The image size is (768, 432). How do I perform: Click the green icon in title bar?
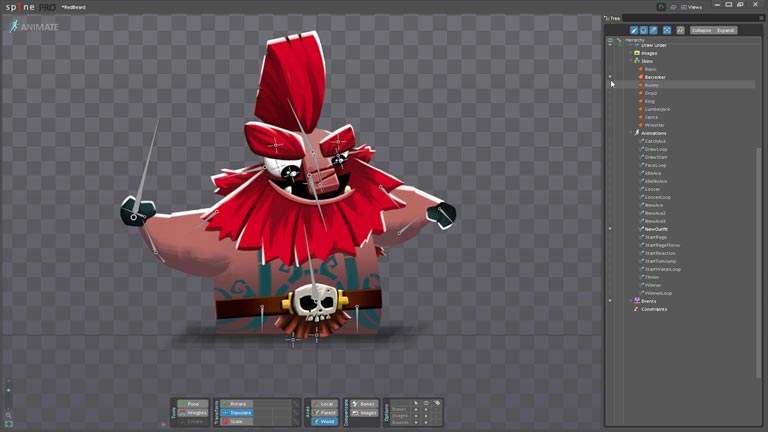[x=661, y=7]
